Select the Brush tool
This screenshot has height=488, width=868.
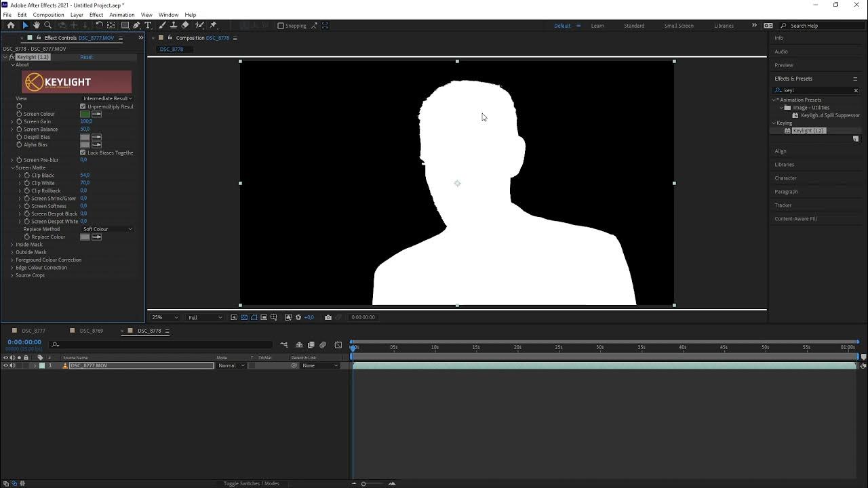(163, 25)
